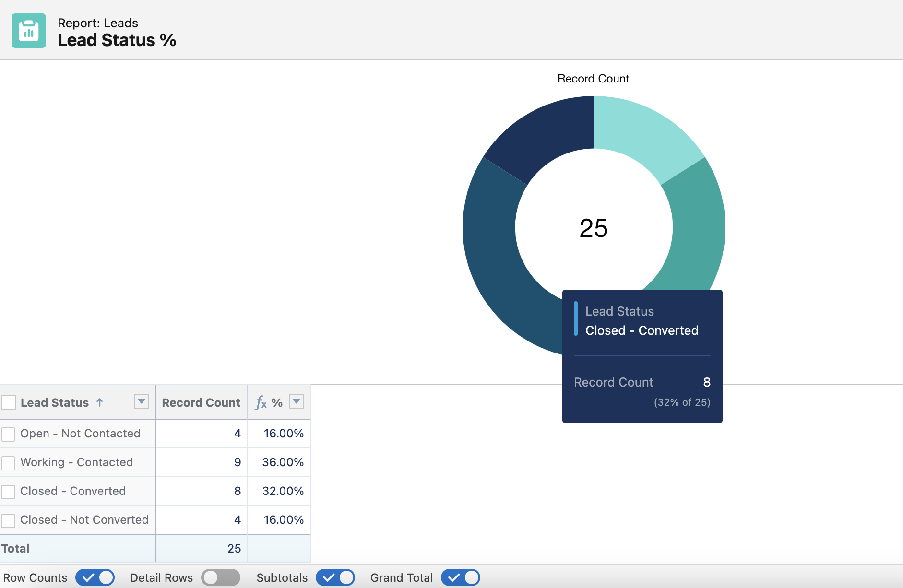This screenshot has width=903, height=588.
Task: Toggle the Row Counts switch
Action: 95,577
